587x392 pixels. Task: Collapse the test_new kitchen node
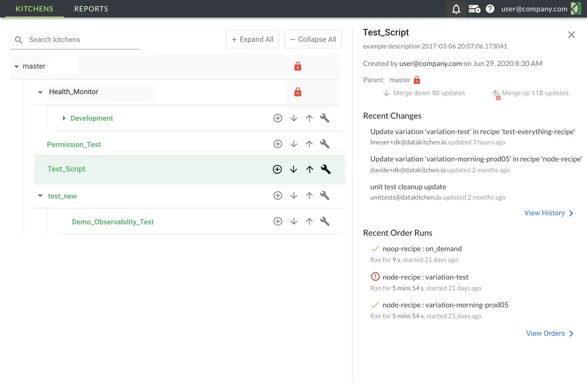point(40,196)
